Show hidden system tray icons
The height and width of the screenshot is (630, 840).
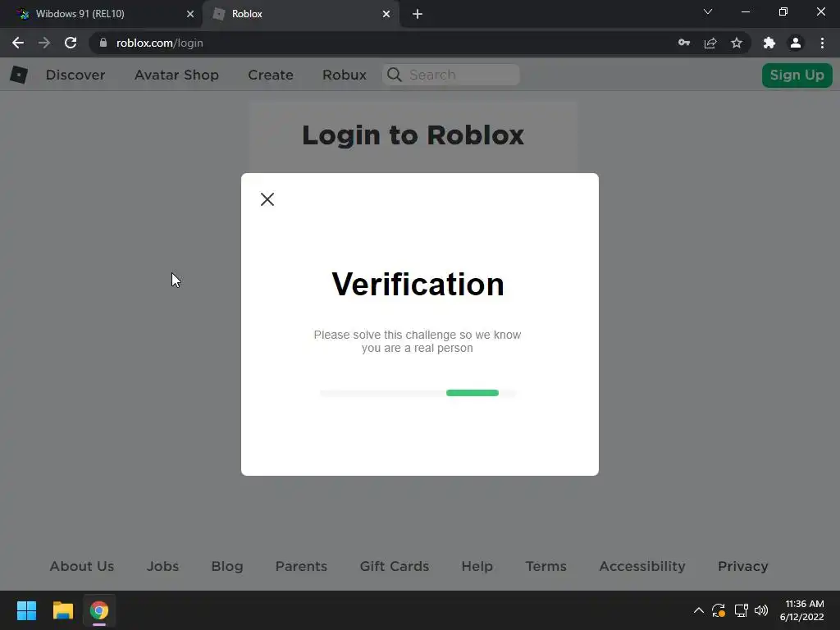[699, 610]
